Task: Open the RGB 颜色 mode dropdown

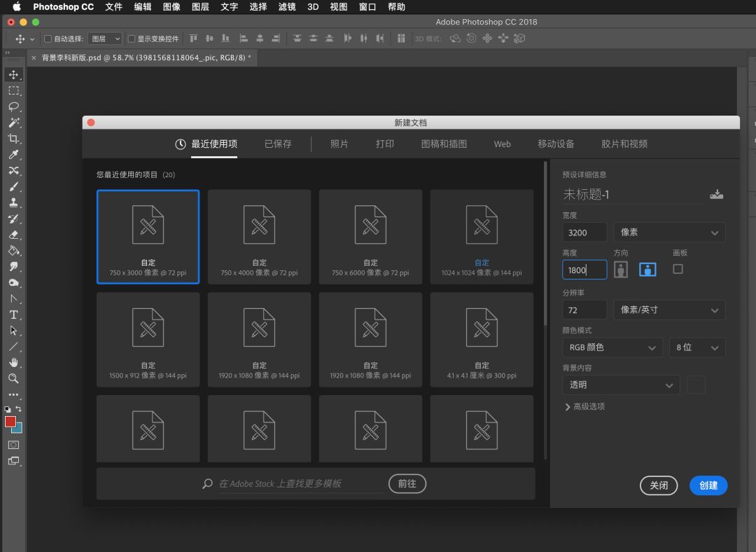Action: pyautogui.click(x=611, y=347)
